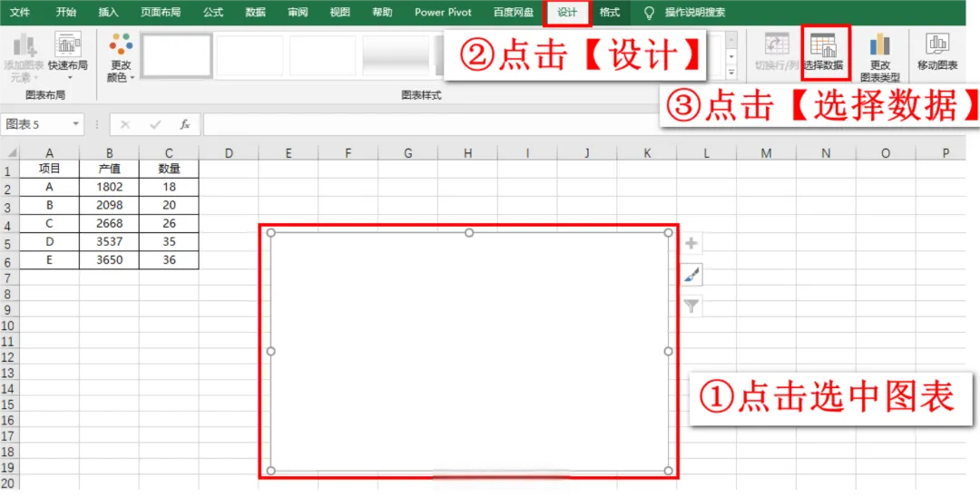The image size is (980, 495).
Task: Click the cell containing 数量
Action: tap(169, 169)
